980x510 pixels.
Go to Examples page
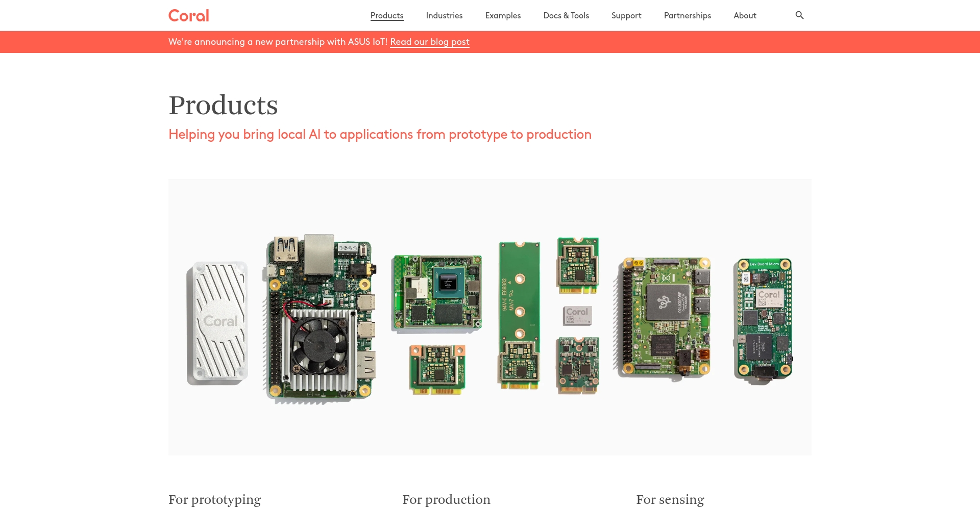503,15
